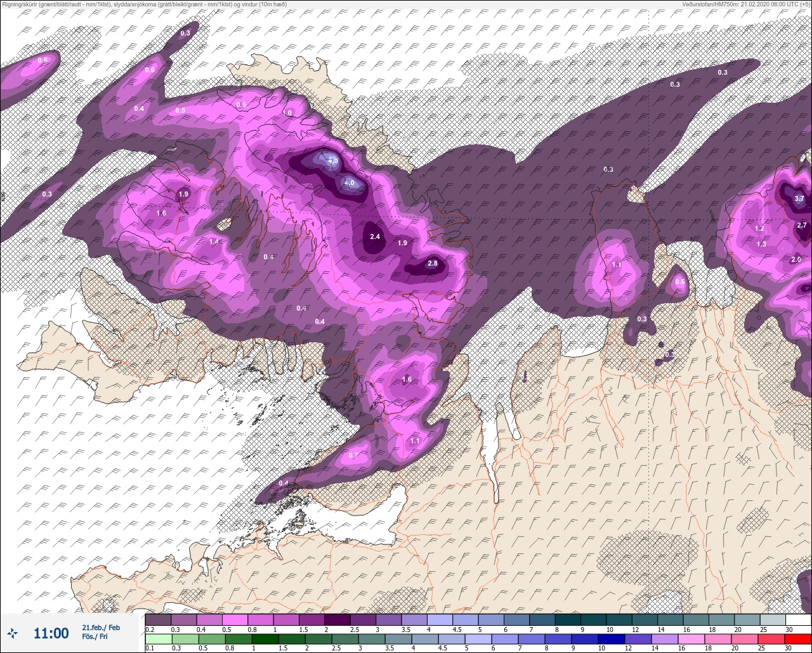Pick top legend row lavender swatch starting at 4
Image resolution: width=812 pixels, height=653 pixels.
(x=440, y=619)
